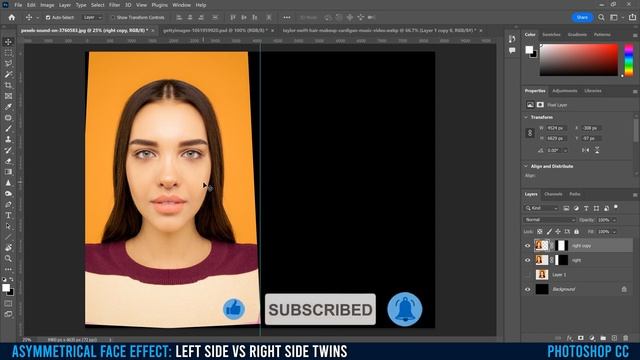Select the Lasso tool

(8, 64)
